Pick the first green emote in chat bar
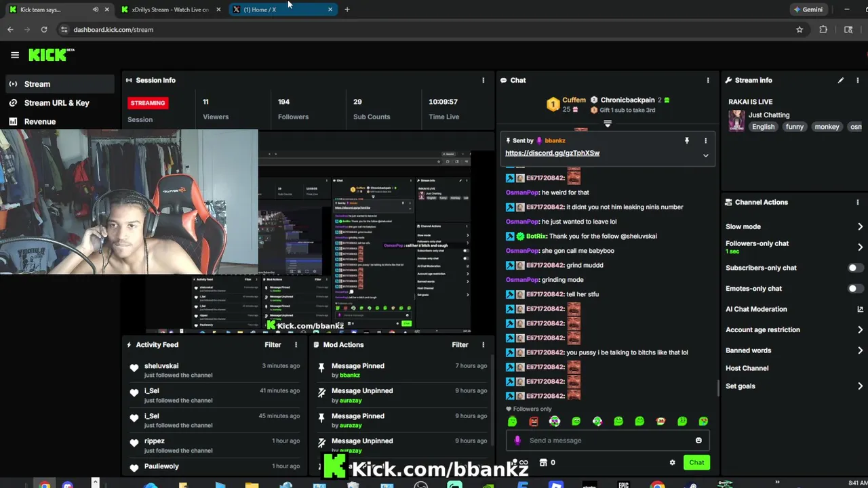Viewport: 868px width, 488px height. tap(512, 421)
